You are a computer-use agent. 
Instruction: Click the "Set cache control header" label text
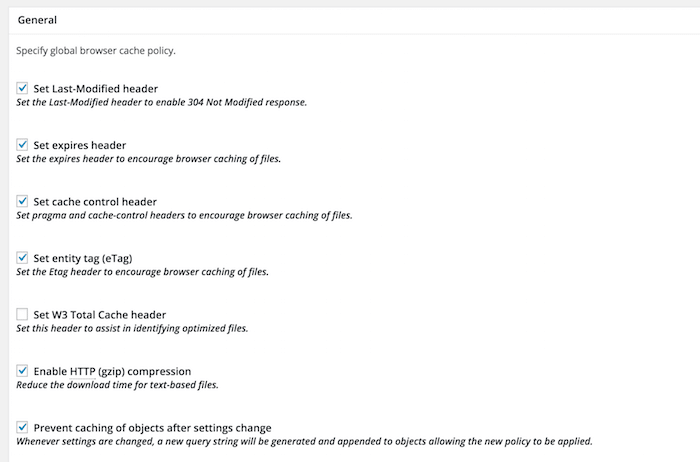pyautogui.click(x=95, y=202)
